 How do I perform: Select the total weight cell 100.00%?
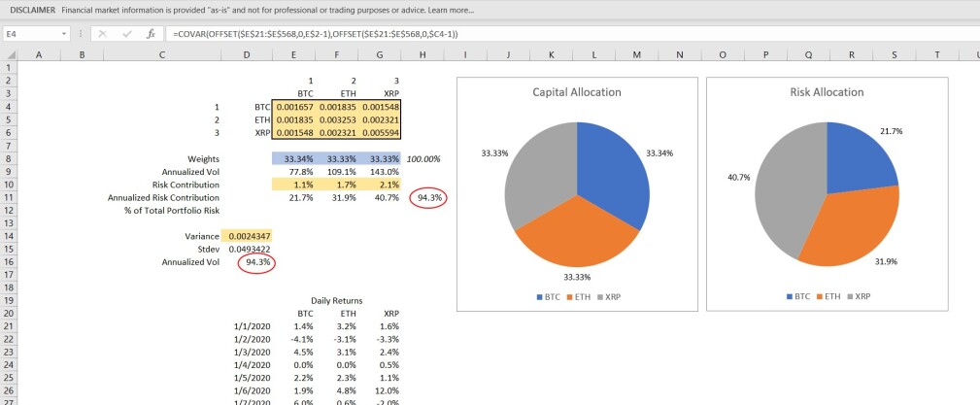pyautogui.click(x=422, y=158)
